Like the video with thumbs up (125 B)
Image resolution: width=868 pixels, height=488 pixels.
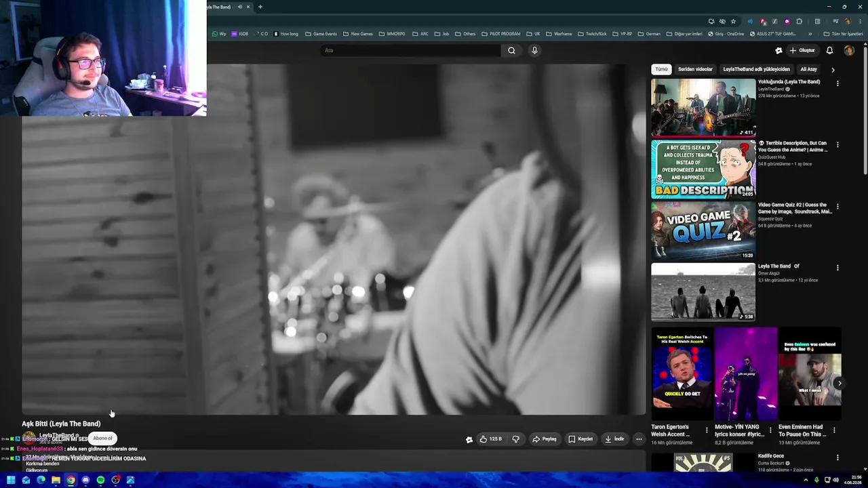pos(491,439)
